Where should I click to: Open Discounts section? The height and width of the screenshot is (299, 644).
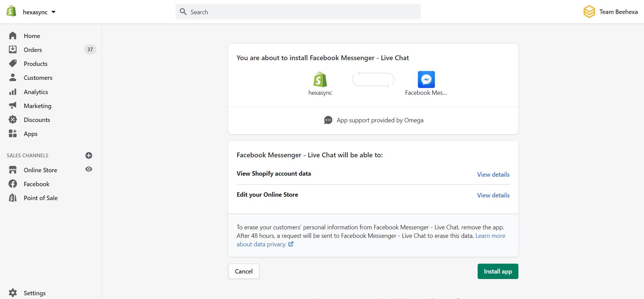click(x=37, y=120)
